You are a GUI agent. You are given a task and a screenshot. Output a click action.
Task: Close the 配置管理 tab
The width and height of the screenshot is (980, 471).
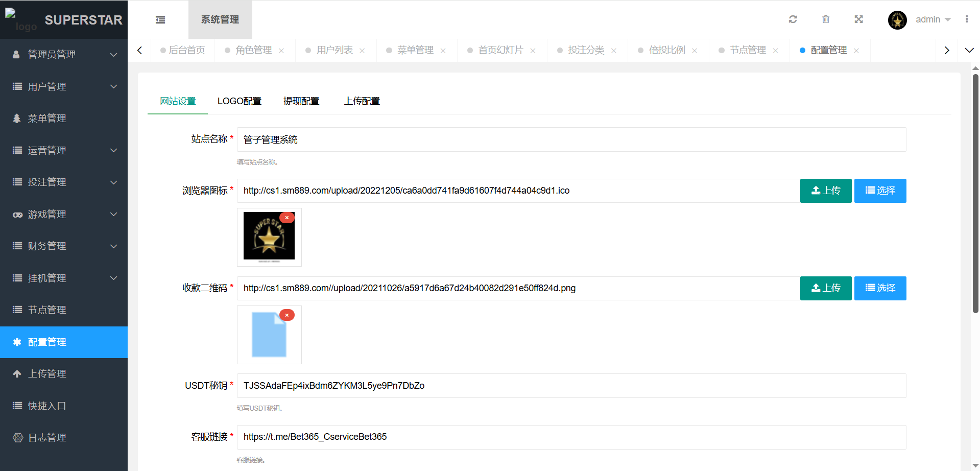click(856, 51)
